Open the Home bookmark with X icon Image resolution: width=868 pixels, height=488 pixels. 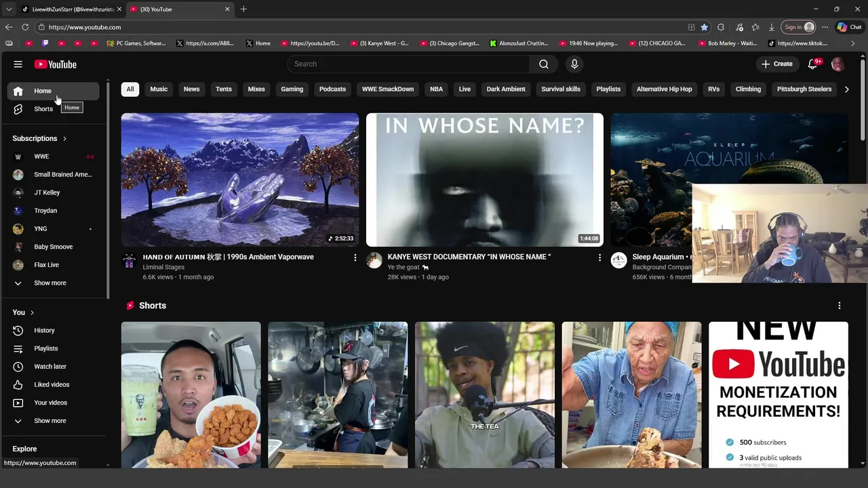258,43
